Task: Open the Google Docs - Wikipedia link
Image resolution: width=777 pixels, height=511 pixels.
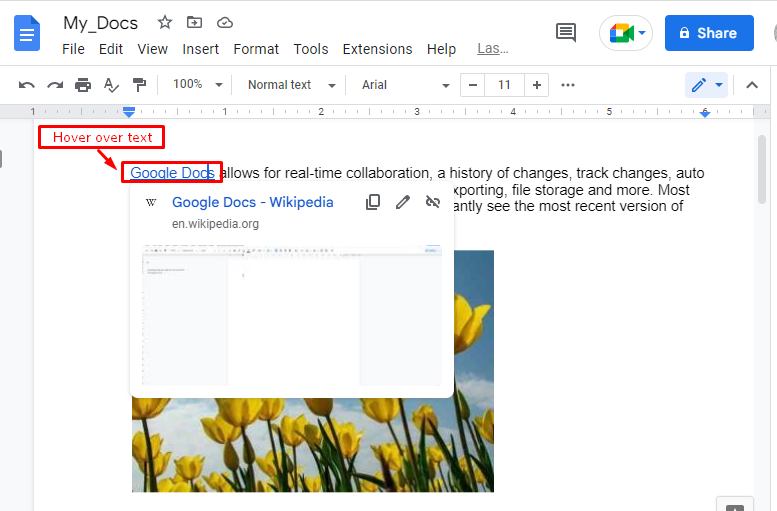Action: point(253,202)
